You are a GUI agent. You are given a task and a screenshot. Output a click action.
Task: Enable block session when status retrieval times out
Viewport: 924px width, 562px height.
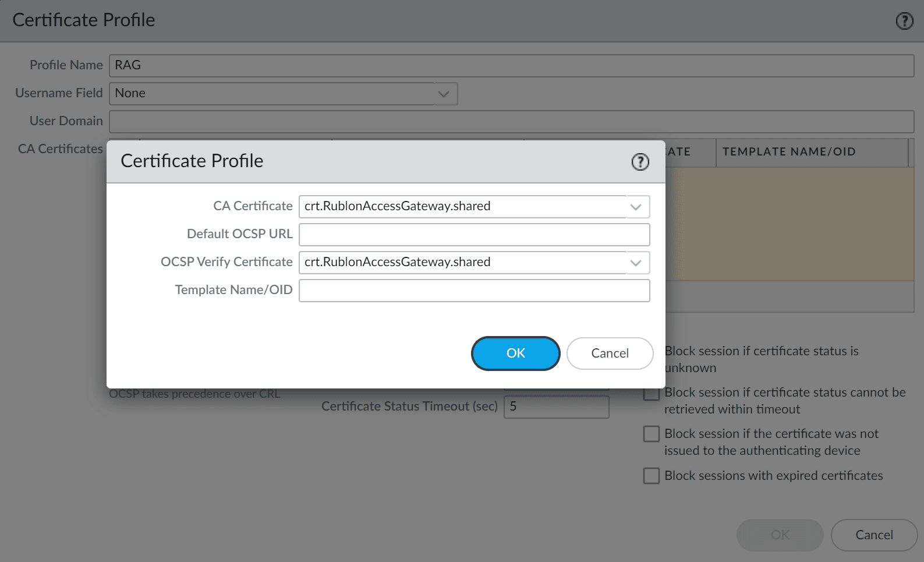[652, 394]
